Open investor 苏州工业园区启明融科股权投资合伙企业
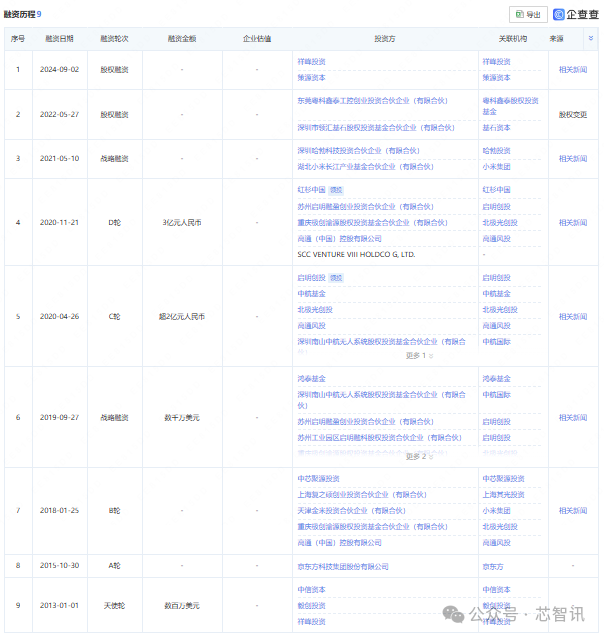The width and height of the screenshot is (604, 638). coord(379,437)
